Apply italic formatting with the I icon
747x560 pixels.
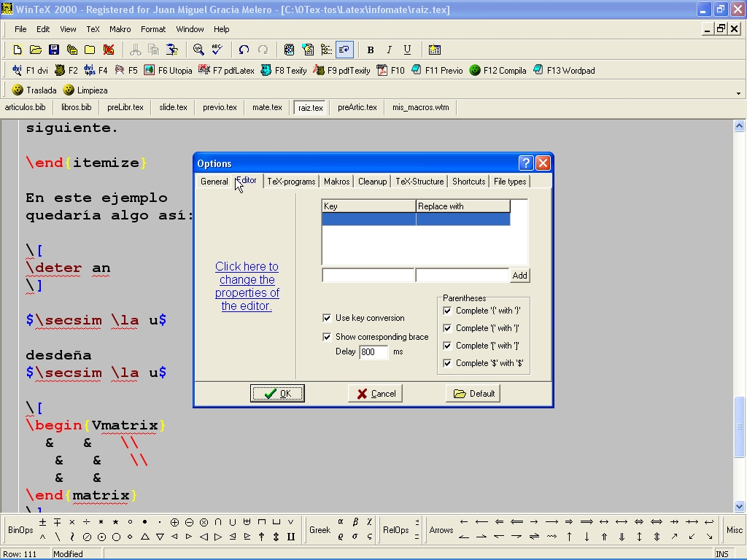tap(389, 50)
